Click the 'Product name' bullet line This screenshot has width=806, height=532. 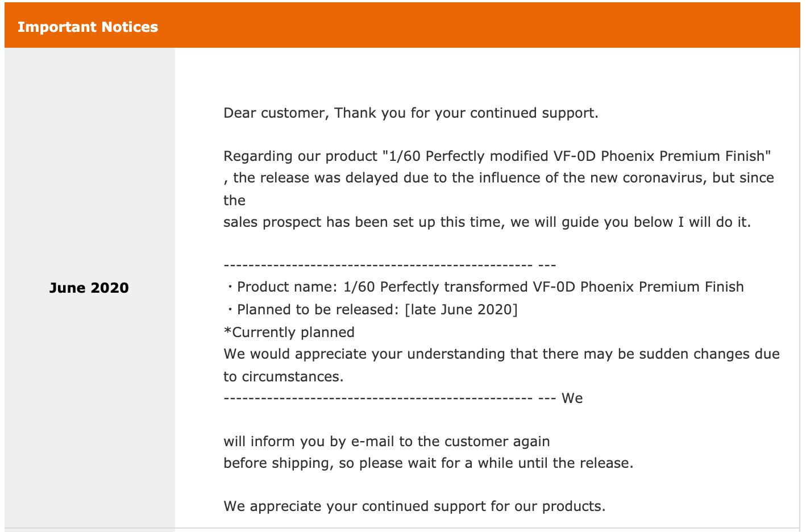[485, 287]
